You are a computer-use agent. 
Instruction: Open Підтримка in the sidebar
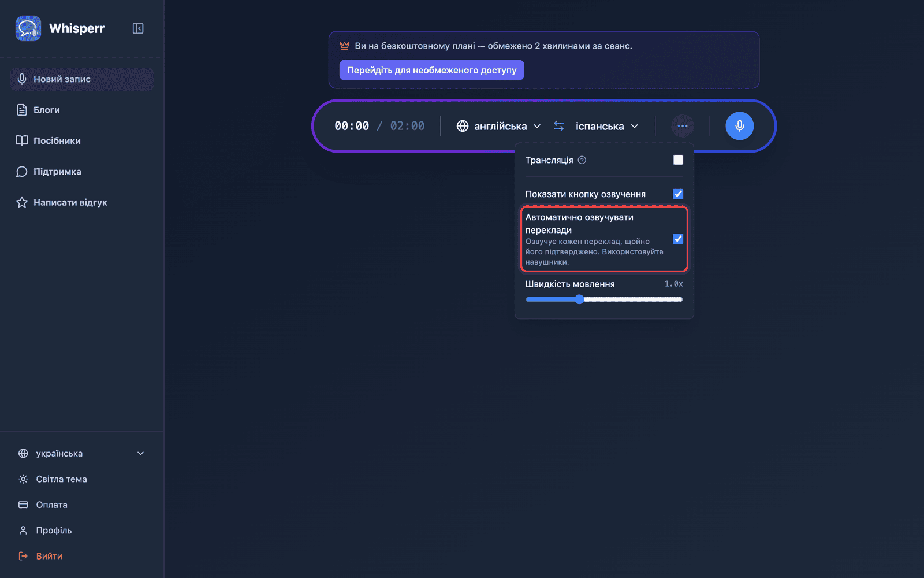click(81, 172)
